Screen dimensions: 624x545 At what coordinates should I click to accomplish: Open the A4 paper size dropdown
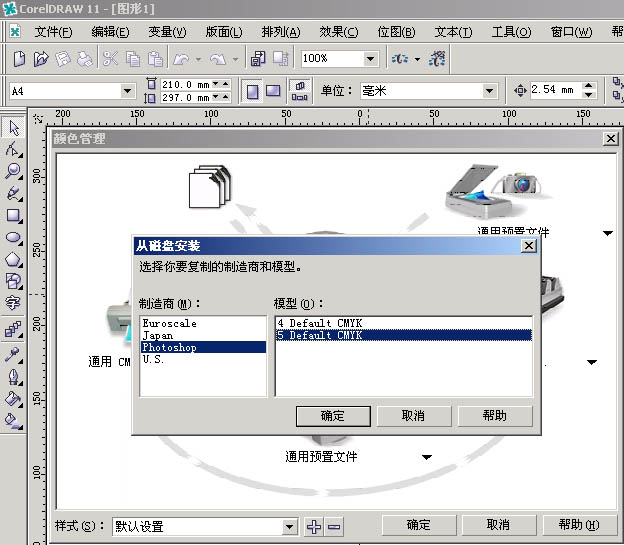pyautogui.click(x=127, y=91)
